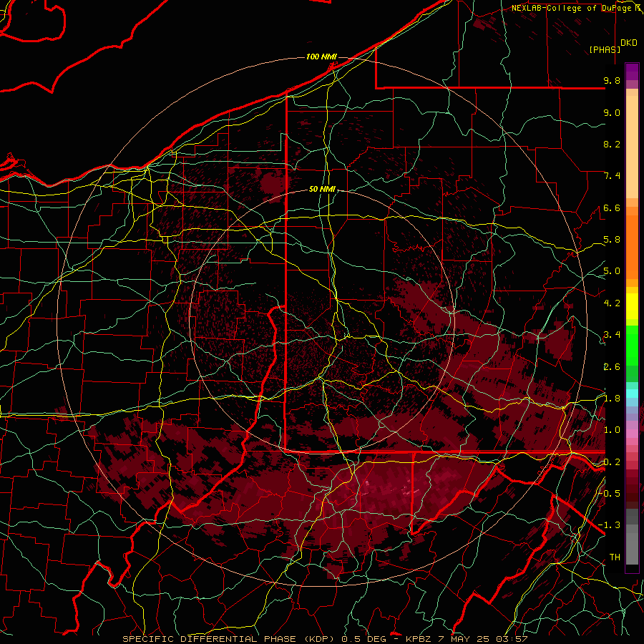Click the SPECIFIC DIFFERENTIAL PHASE (KDP) caption
The image size is (644, 644).
(x=228, y=639)
